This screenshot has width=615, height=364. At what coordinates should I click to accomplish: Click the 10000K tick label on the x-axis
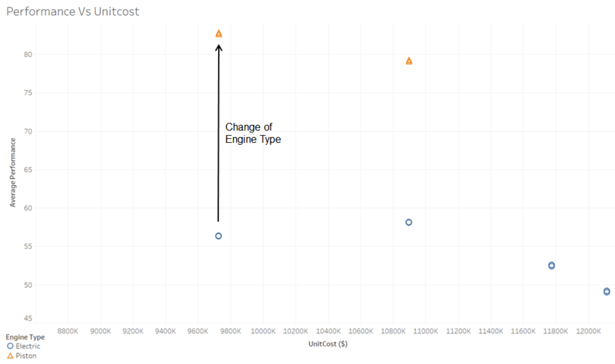[263, 331]
